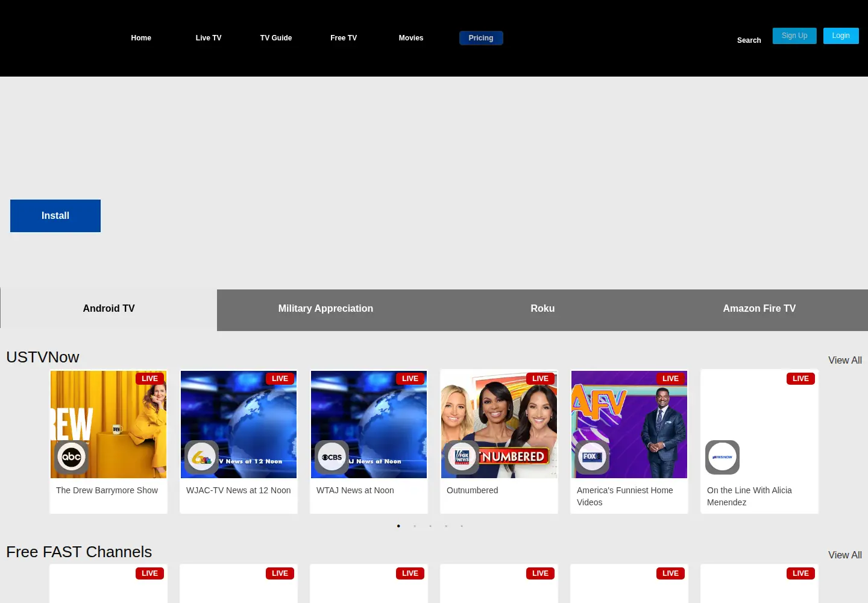Screen dimensions: 868x603
Task: Open The Drew Barrymore Show thumbnail
Action: pyautogui.click(x=108, y=425)
